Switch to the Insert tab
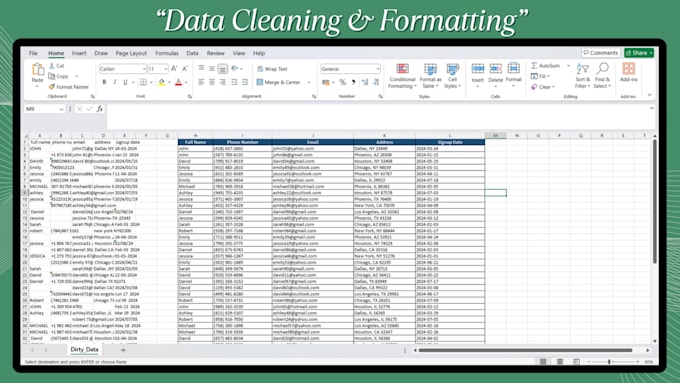Viewport: 680px width, 383px height. [x=79, y=53]
